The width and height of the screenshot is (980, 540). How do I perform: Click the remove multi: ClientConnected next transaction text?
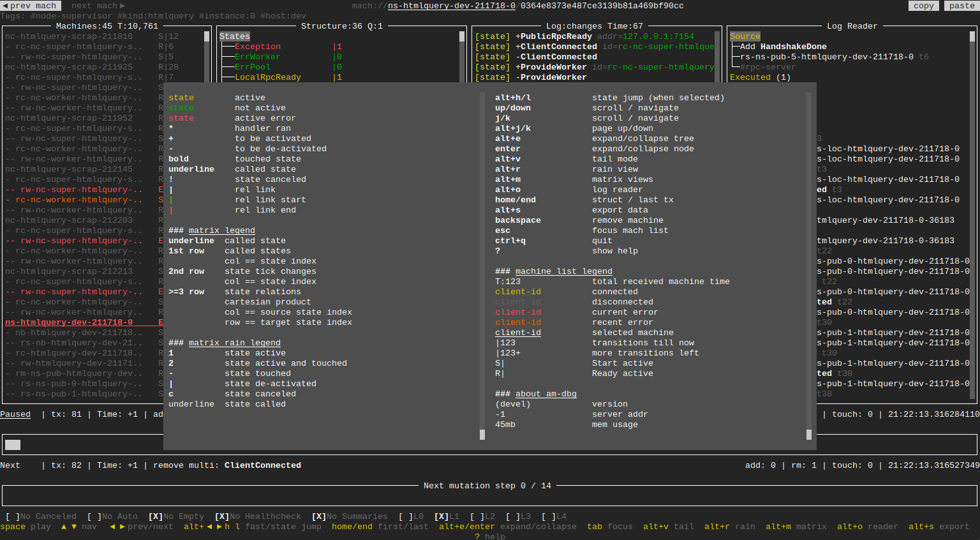click(227, 465)
